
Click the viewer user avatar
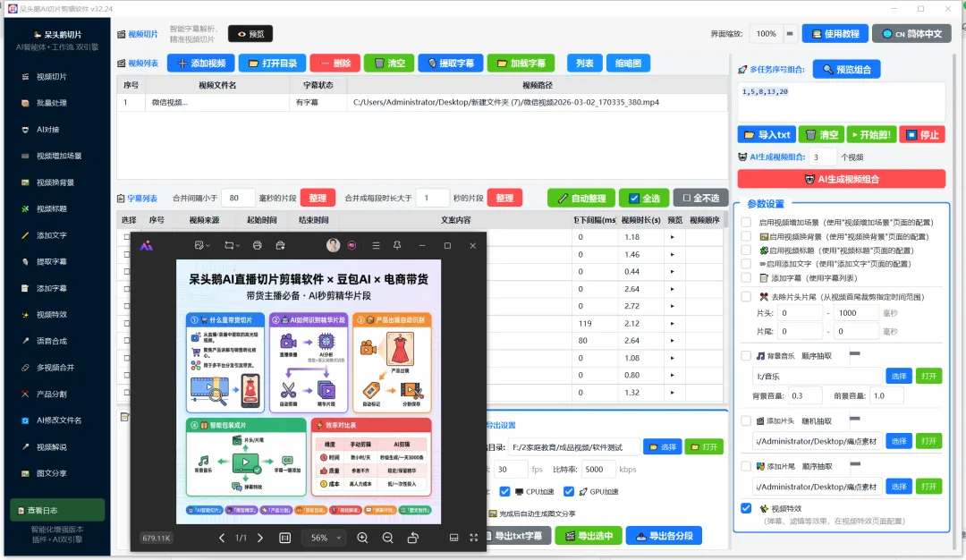point(334,245)
